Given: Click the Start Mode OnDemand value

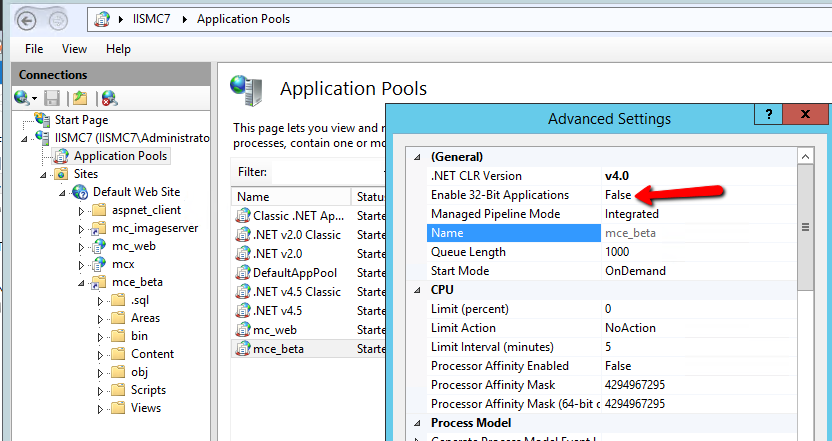Looking at the screenshot, I should (x=635, y=271).
